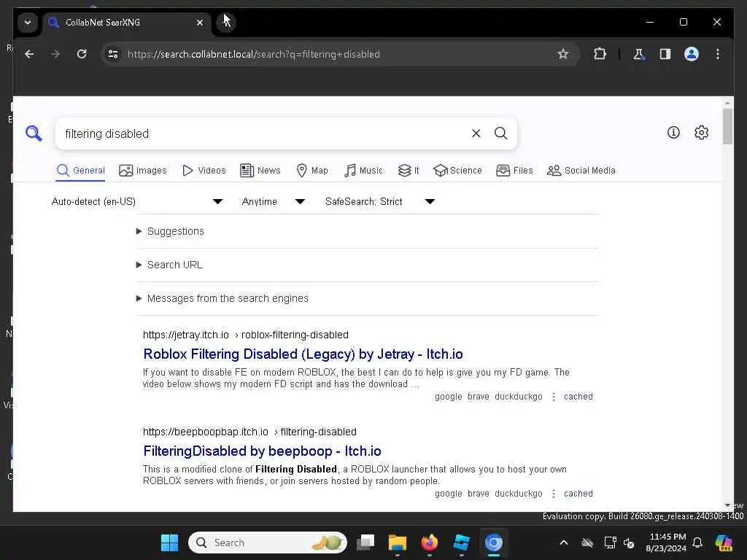
Task: Open the browser Extensions puzzle icon
Action: click(600, 54)
